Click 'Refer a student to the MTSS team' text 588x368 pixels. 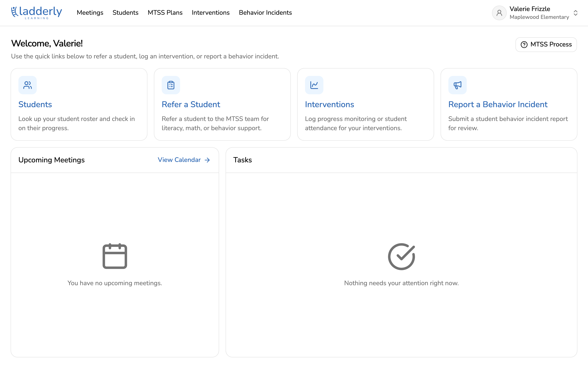click(215, 123)
